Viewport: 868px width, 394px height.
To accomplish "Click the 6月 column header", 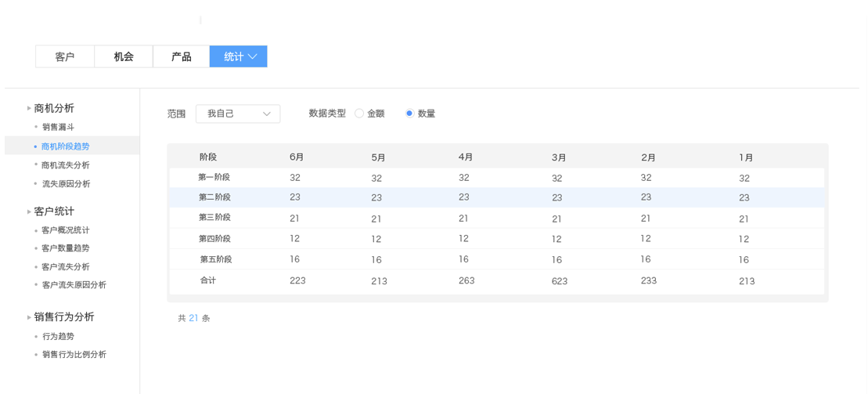I will [x=296, y=157].
